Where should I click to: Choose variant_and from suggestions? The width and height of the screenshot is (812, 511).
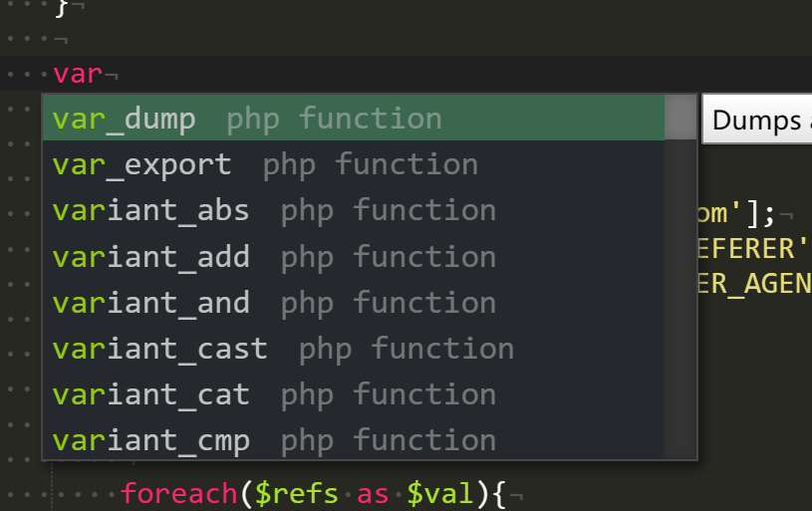pyautogui.click(x=353, y=303)
